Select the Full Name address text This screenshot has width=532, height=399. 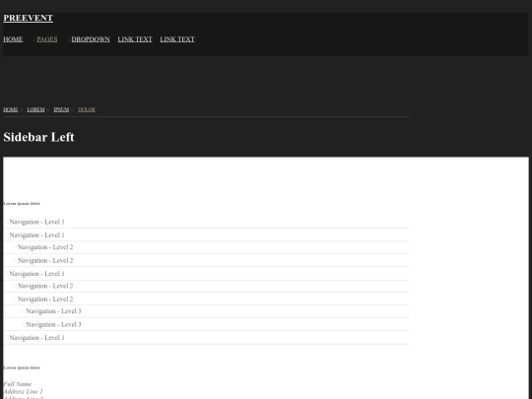coord(18,384)
